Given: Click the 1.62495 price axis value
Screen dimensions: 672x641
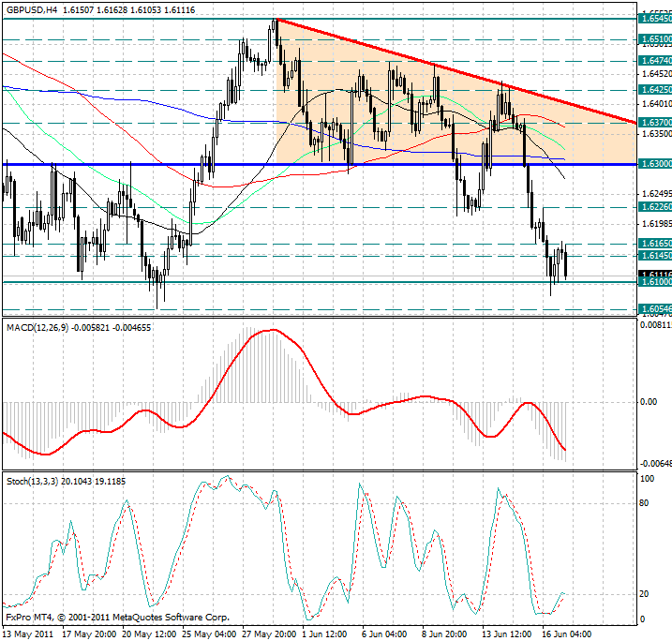Looking at the screenshot, I should pos(656,194).
